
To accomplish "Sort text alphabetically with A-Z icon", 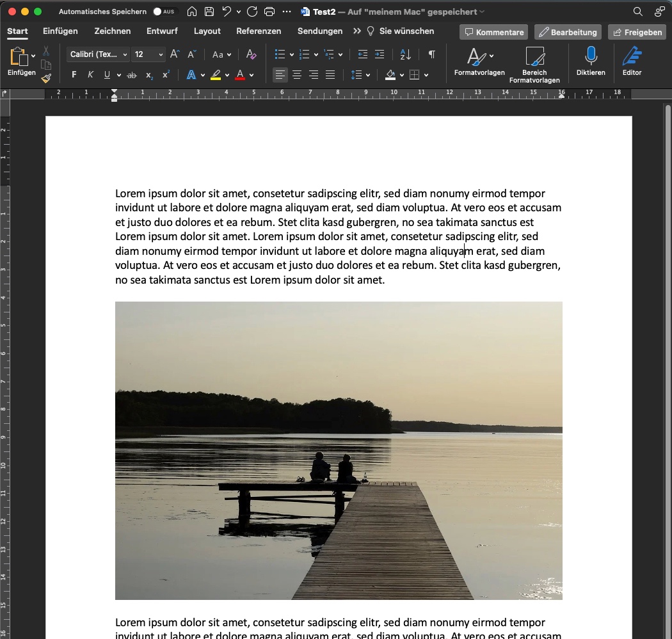I will (x=405, y=54).
